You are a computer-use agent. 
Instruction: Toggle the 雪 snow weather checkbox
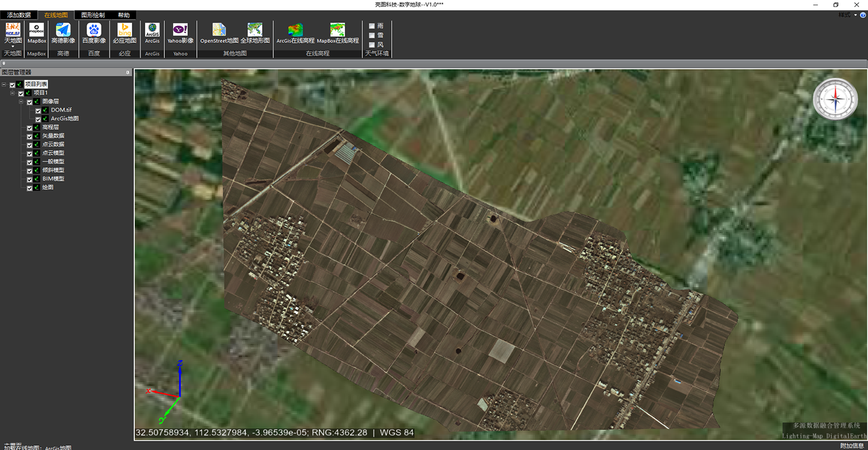point(372,35)
